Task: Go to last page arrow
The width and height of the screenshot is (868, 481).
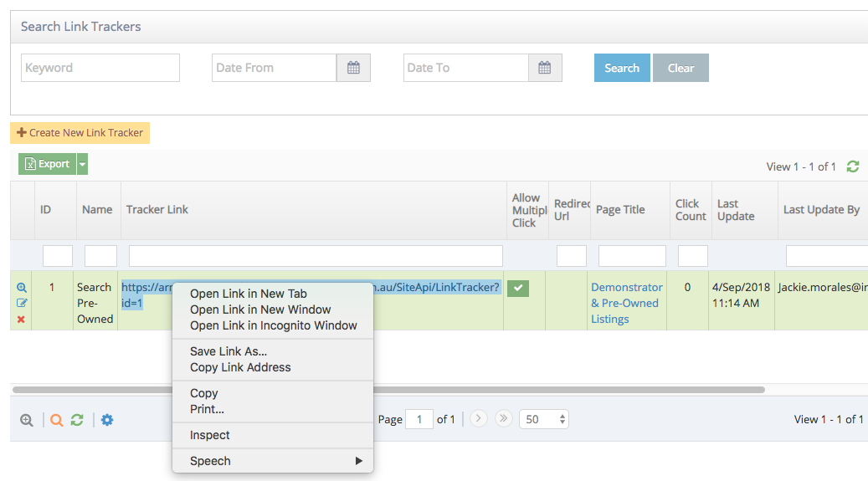Action: tap(503, 418)
